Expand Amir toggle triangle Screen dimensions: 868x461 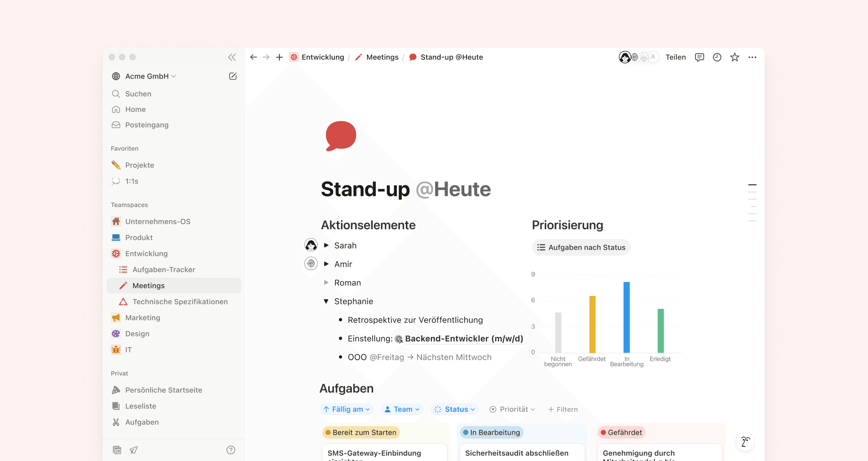point(326,264)
